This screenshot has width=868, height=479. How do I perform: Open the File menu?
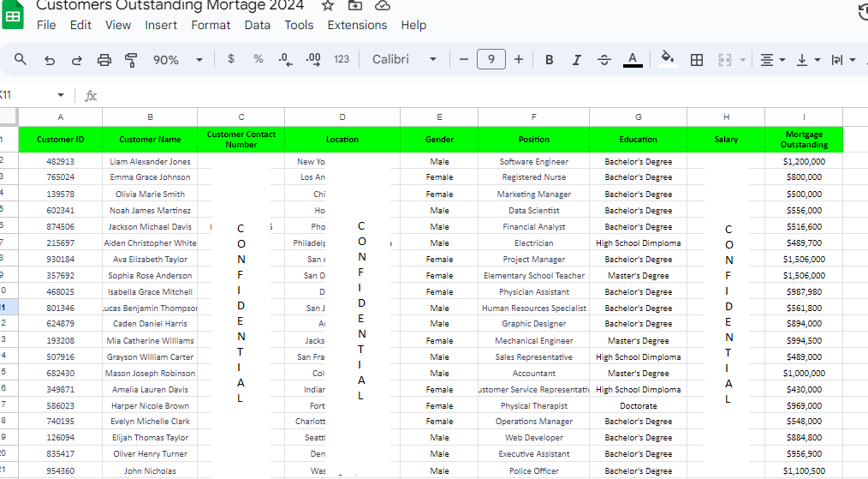46,25
